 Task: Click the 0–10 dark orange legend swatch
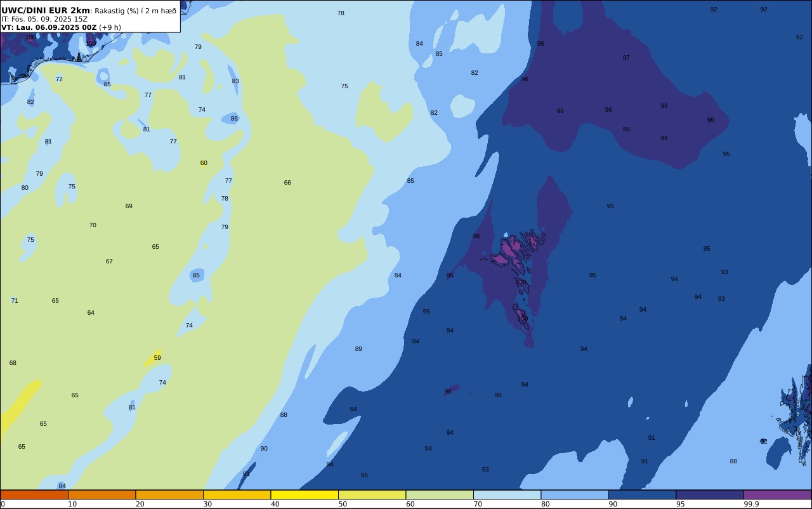tap(34, 494)
